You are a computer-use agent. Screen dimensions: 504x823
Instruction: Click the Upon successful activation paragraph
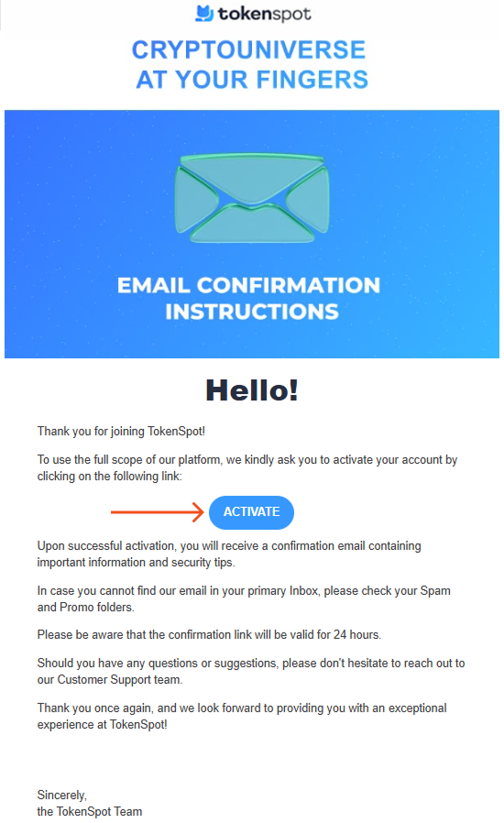(229, 554)
